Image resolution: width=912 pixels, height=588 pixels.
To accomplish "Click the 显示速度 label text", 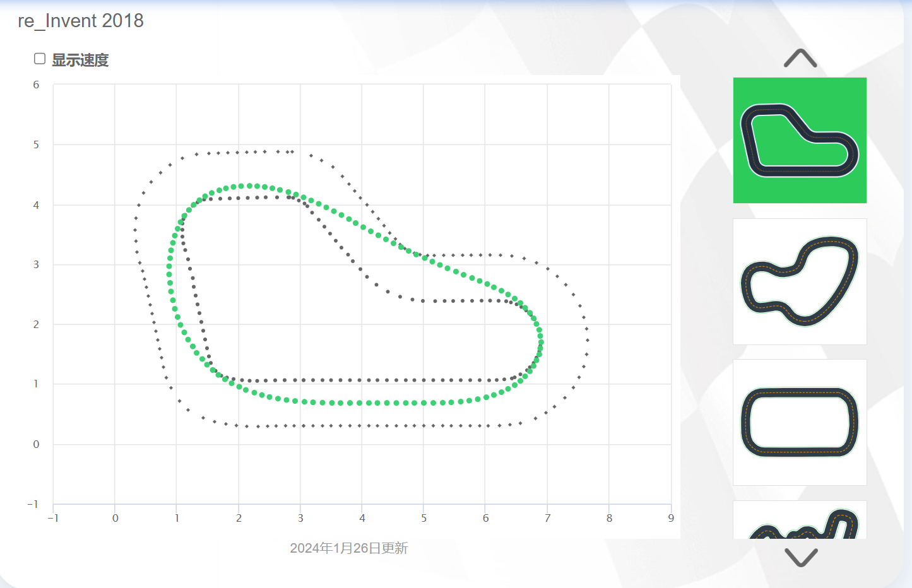I will 80,60.
